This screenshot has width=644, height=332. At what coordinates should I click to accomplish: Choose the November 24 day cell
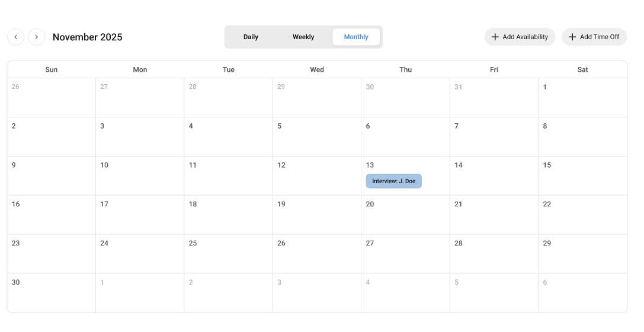(140, 254)
